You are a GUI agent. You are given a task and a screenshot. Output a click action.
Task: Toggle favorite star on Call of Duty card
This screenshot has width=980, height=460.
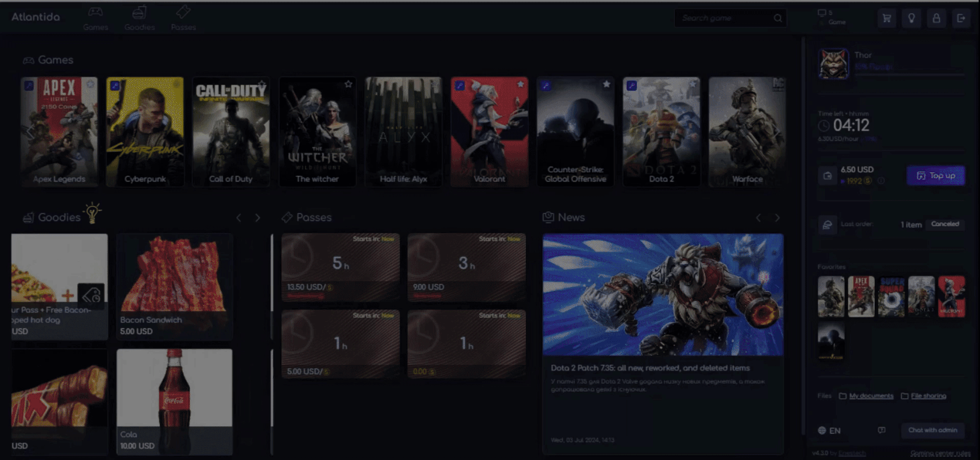pos(262,85)
